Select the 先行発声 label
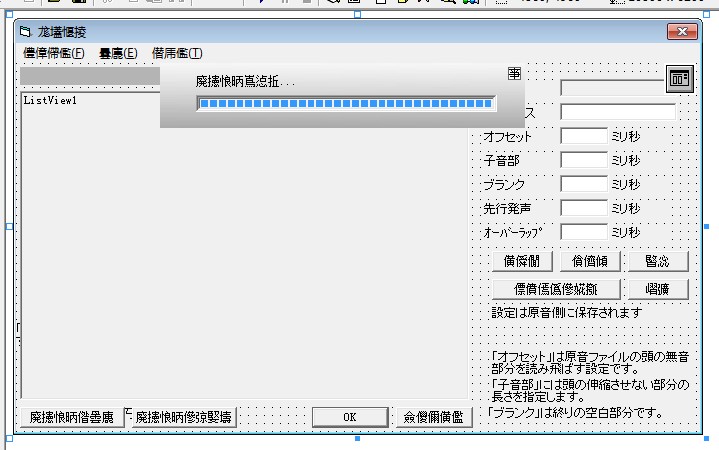Image resolution: width=719 pixels, height=450 pixels. 507,209
